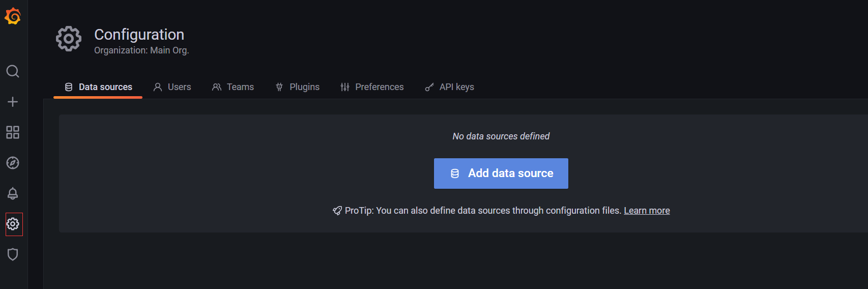Open the Alerting bell icon
Viewport: 868px width, 289px height.
tap(13, 193)
